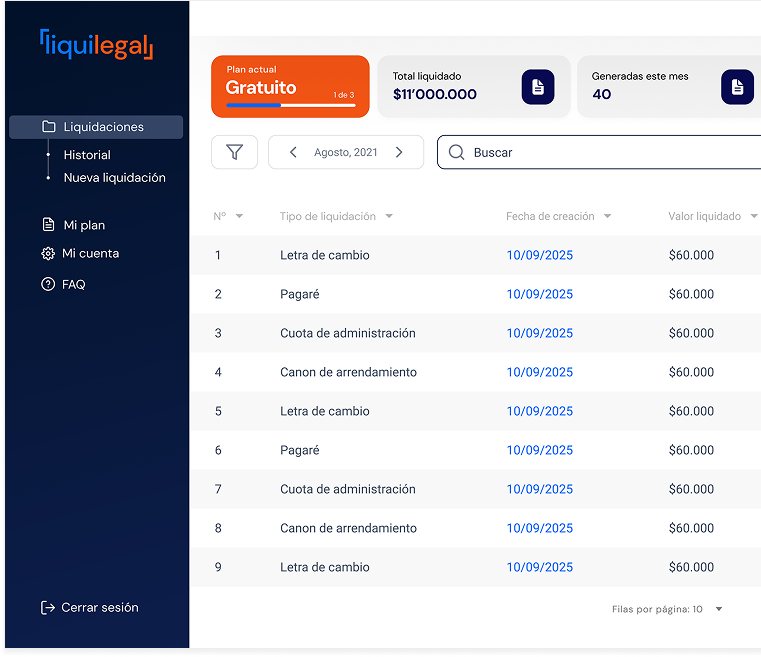The width and height of the screenshot is (761, 657).
Task: Click the liquilegal logo
Action: pos(96,45)
